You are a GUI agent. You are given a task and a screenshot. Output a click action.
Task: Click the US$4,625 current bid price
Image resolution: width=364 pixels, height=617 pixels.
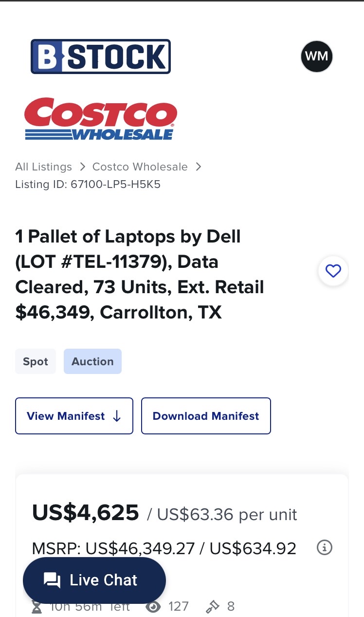[x=86, y=513]
